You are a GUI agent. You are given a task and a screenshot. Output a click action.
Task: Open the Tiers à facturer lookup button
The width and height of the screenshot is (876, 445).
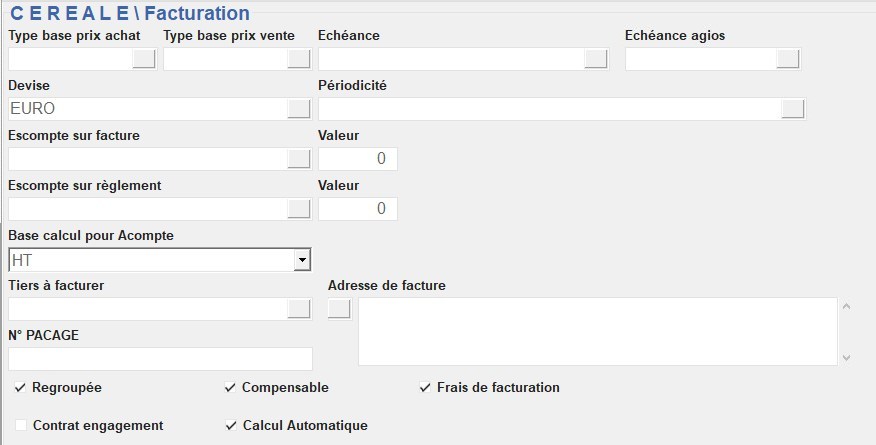point(298,309)
